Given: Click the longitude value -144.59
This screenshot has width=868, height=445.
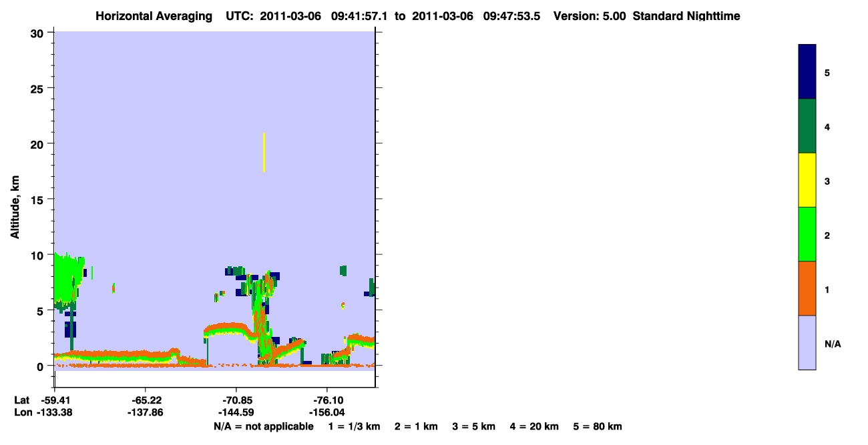Looking at the screenshot, I should (x=236, y=412).
